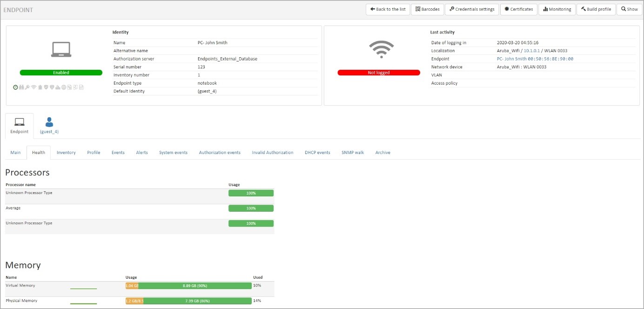Viewport: 644px width, 309px height.
Task: Go back to the list
Action: pos(388,9)
